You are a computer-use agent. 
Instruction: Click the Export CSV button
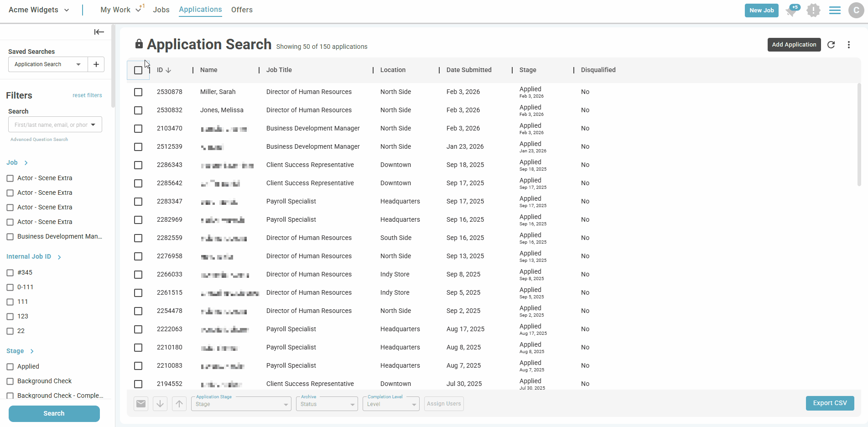[830, 403]
